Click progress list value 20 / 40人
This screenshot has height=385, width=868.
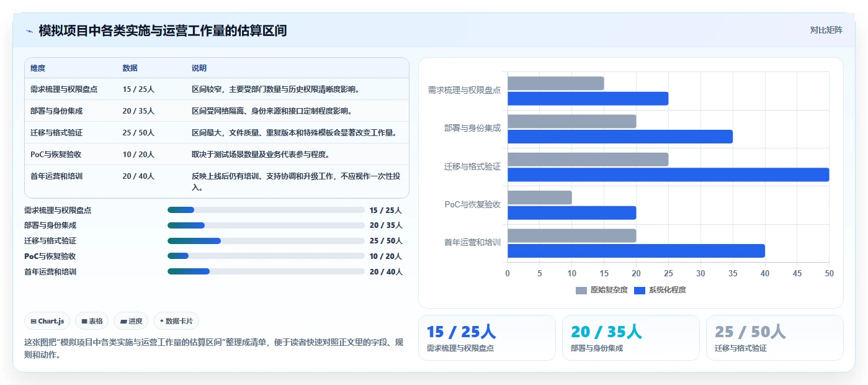point(386,272)
